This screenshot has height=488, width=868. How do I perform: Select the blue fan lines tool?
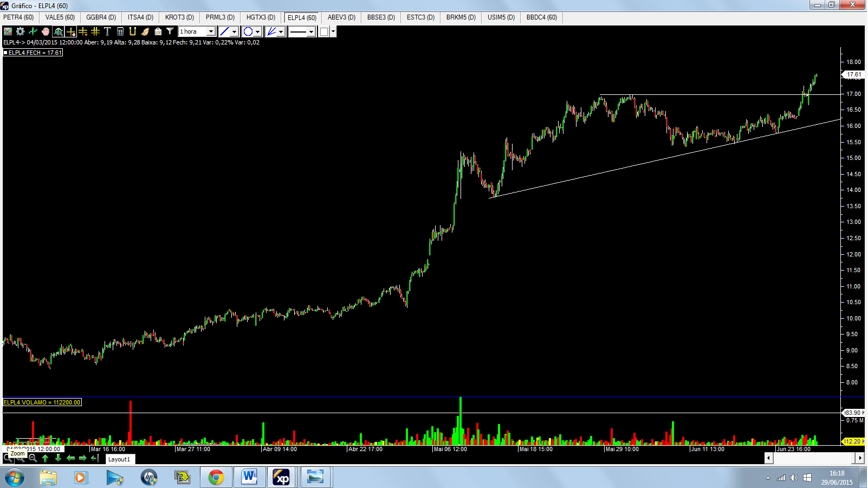[x=271, y=31]
